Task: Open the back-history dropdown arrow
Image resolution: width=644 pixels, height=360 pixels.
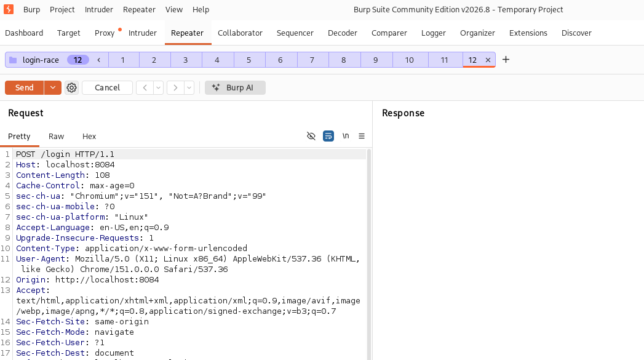Action: 158,87
